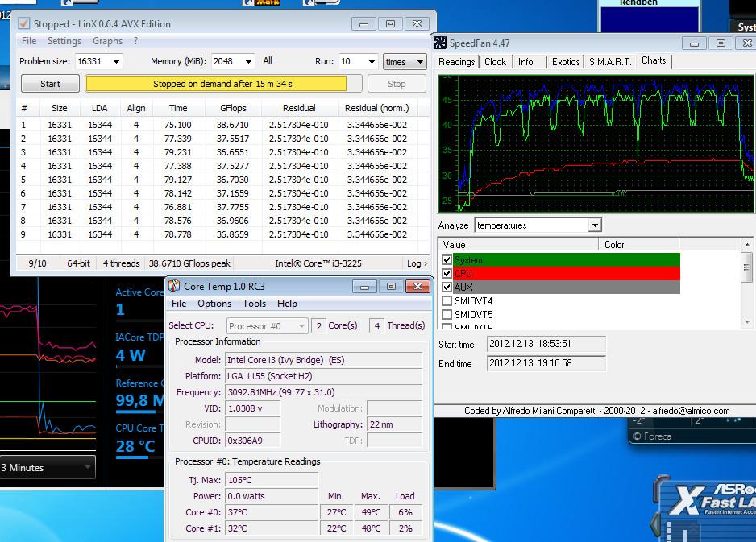Click the All memory button in LinX
The image size is (756, 542).
click(268, 60)
